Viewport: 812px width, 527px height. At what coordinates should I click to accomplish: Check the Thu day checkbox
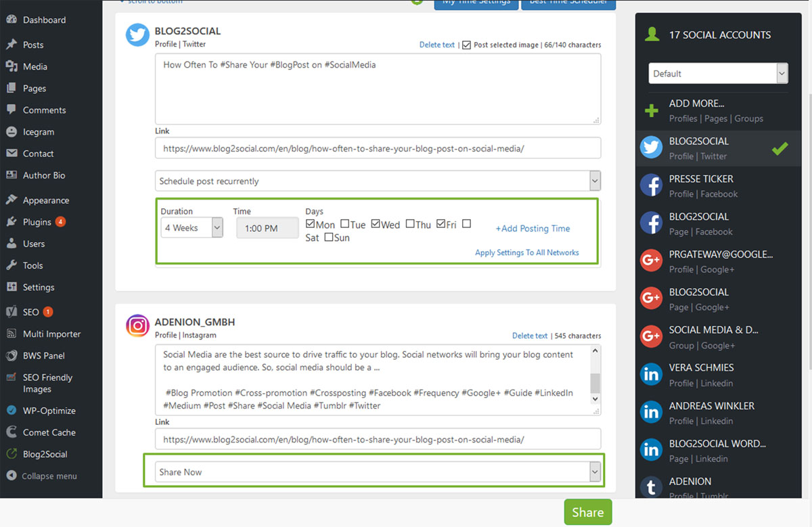coord(411,224)
